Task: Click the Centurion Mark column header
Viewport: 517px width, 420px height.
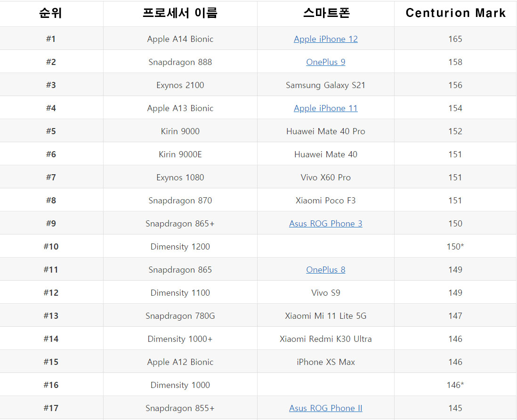Action: [455, 13]
